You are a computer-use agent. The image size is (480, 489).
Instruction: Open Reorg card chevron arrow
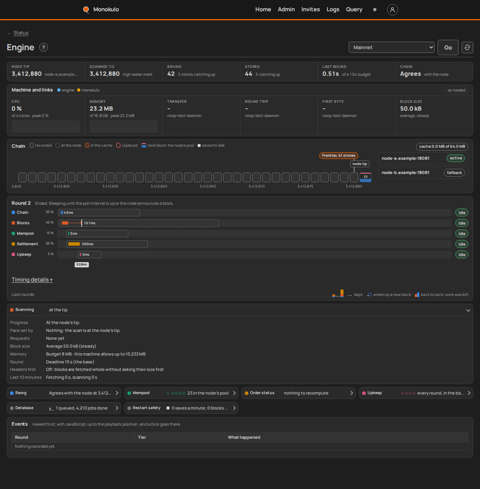pyautogui.click(x=117, y=393)
